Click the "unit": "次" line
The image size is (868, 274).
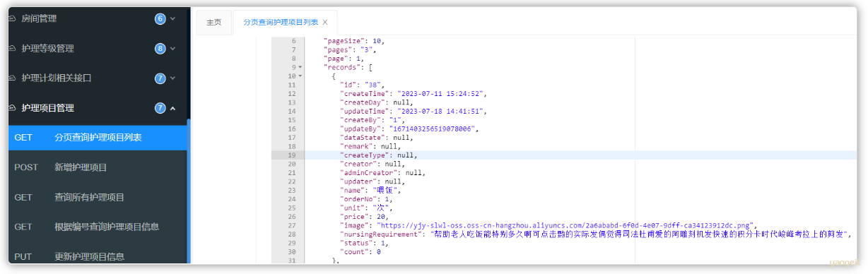[366, 208]
